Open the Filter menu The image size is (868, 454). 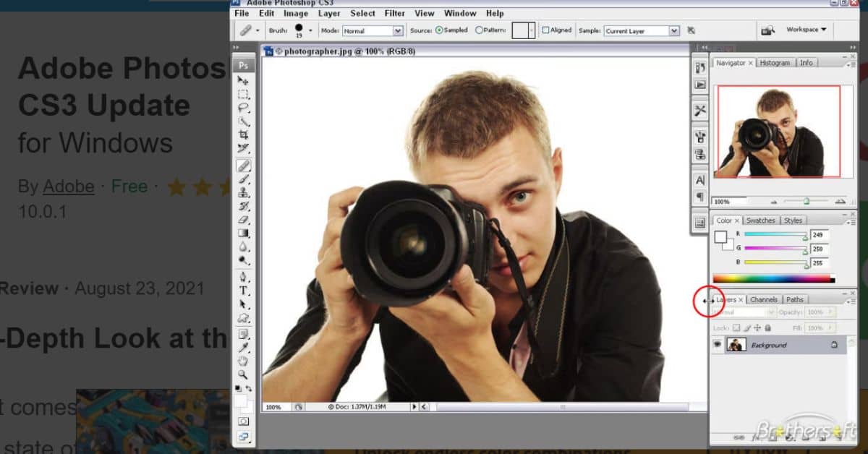click(x=395, y=13)
